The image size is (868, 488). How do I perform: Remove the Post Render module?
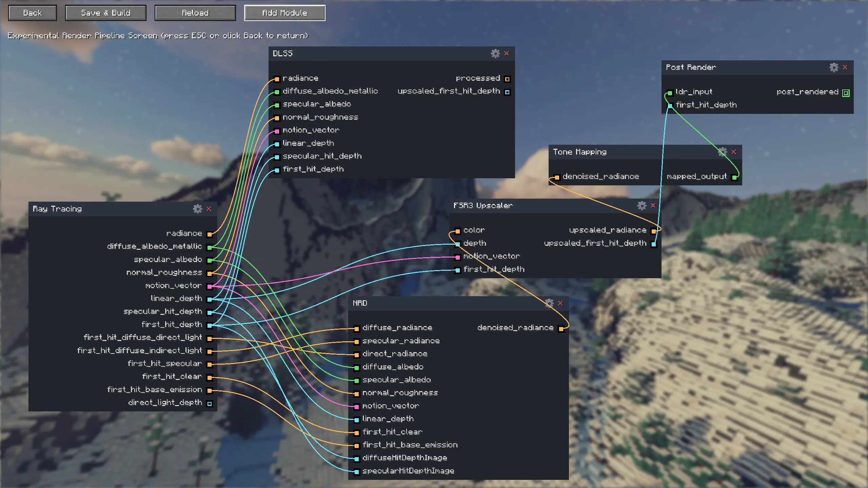tap(845, 67)
